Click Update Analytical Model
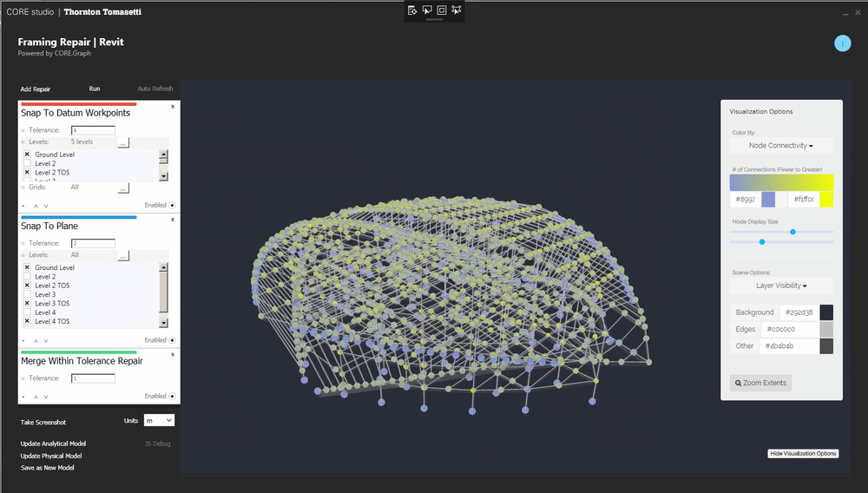 click(x=53, y=444)
